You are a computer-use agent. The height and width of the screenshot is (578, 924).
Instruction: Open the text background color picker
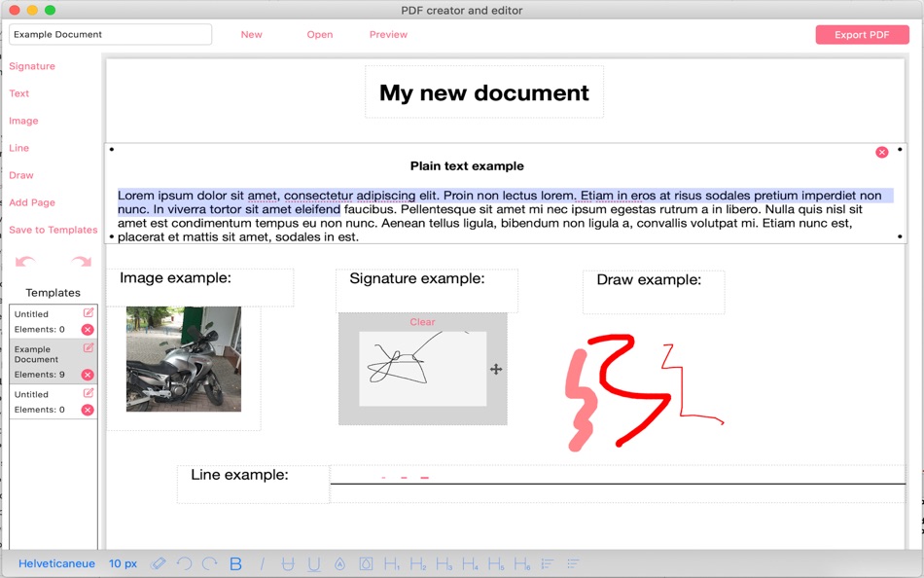point(366,563)
